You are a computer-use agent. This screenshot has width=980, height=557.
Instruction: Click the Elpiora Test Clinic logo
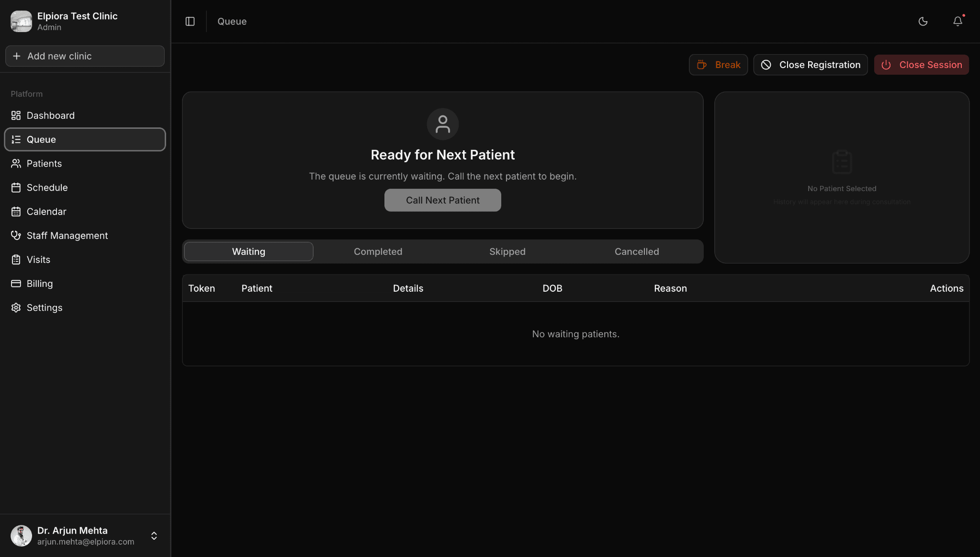[21, 22]
